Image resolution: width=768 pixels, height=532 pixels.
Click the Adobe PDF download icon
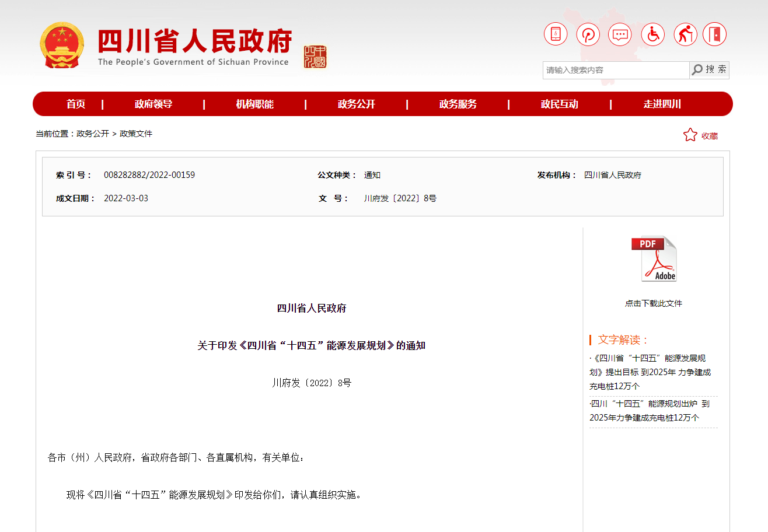(654, 259)
